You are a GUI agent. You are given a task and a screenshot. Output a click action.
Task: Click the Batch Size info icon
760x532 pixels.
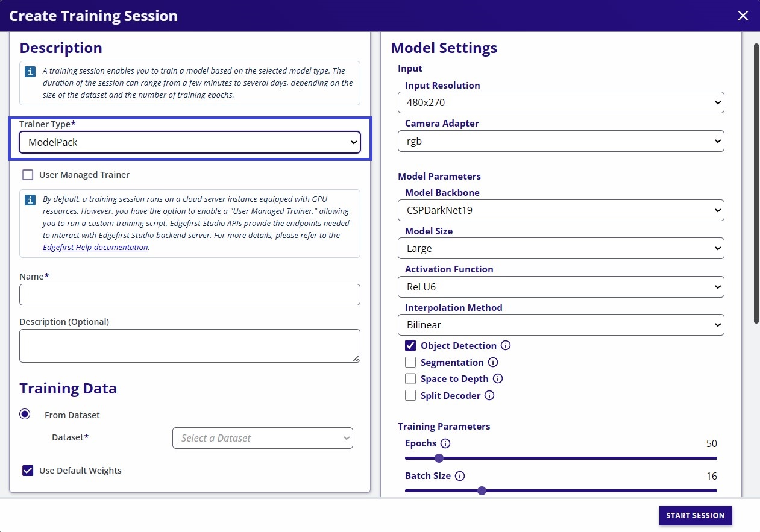460,476
